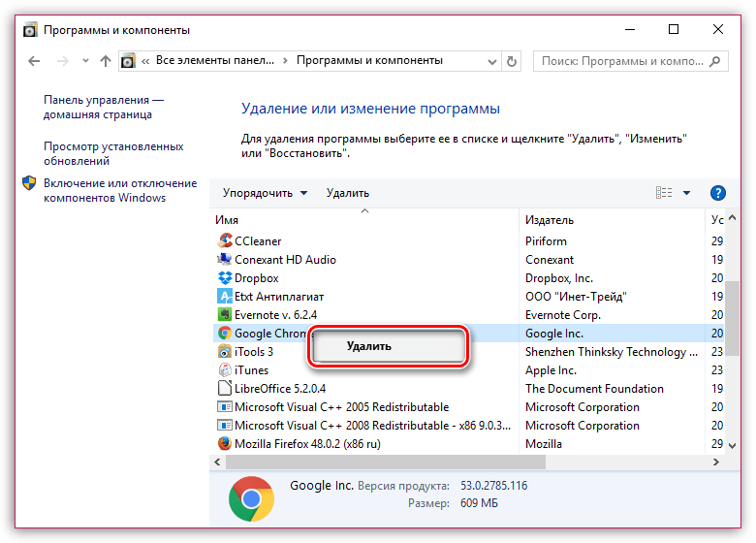Open help via blue question mark

718,193
